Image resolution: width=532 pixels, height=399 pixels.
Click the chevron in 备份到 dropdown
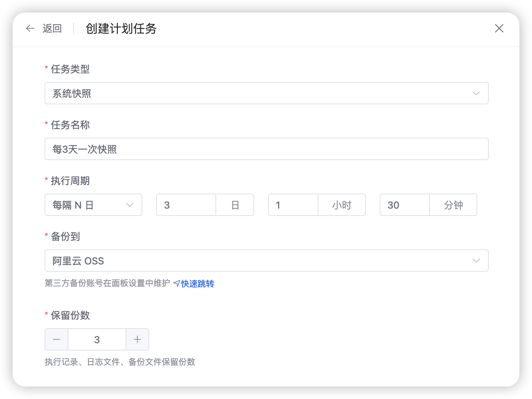(x=476, y=261)
